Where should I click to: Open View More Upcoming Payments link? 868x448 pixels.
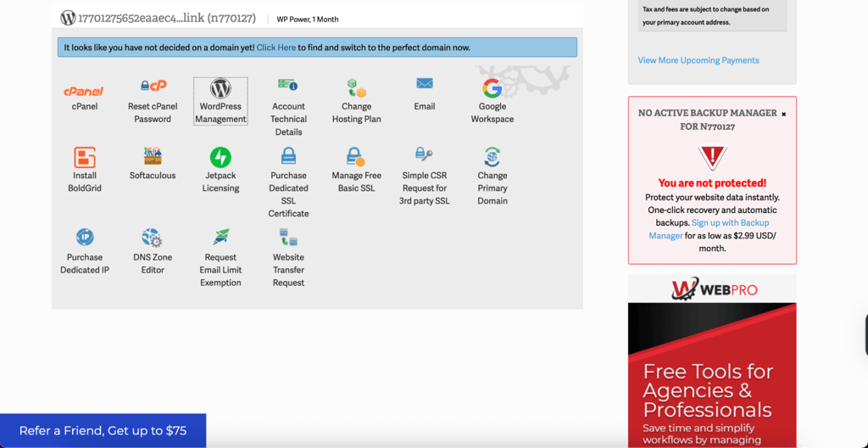click(x=698, y=60)
